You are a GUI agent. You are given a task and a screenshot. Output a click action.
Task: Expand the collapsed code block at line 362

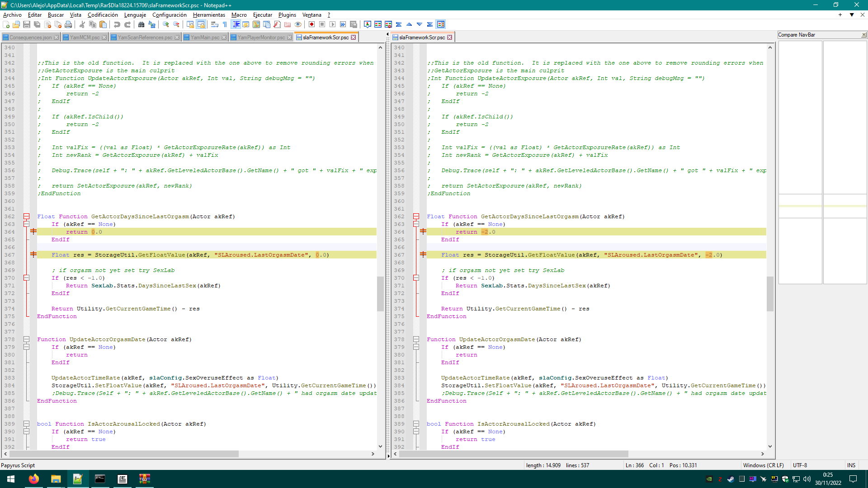[x=26, y=216]
